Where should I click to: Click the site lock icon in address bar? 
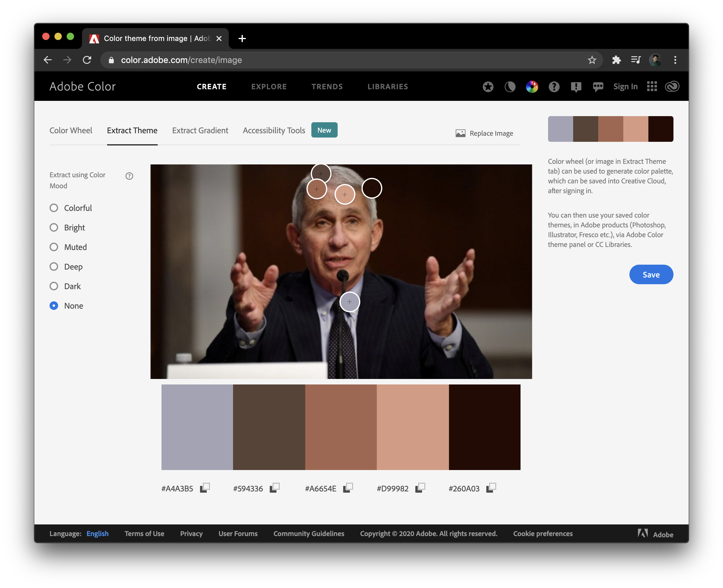[111, 60]
